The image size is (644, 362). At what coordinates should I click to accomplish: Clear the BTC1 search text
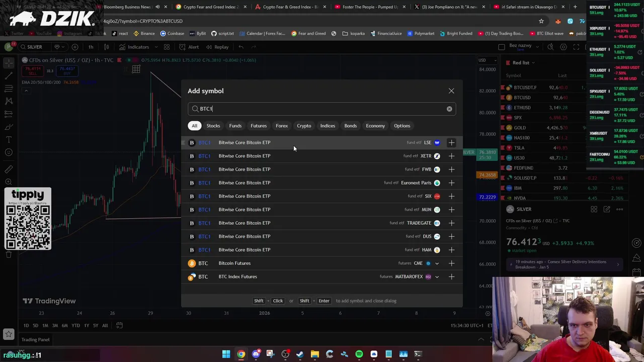(x=449, y=109)
